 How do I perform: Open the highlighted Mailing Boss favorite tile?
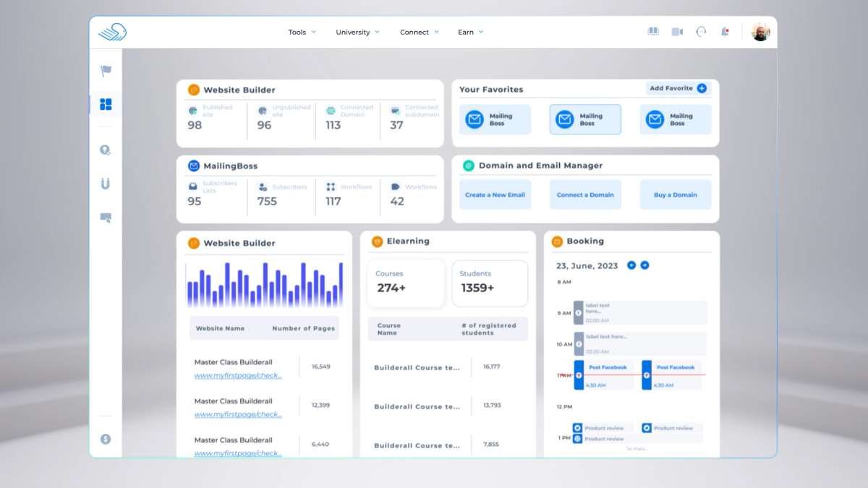tap(585, 119)
